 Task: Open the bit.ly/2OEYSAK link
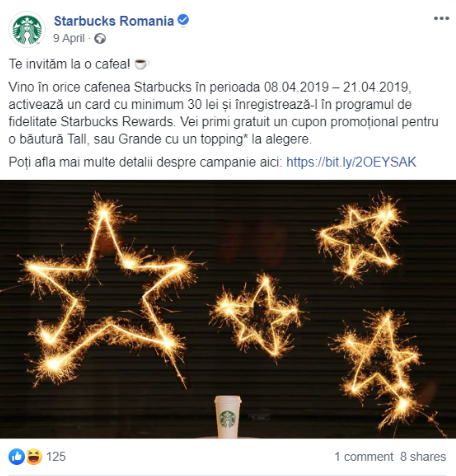coord(351,162)
